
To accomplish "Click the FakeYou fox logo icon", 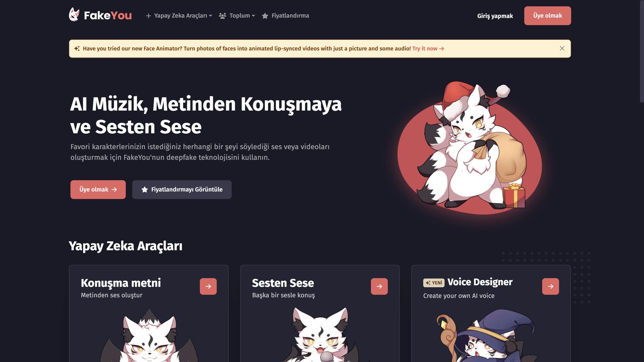I will coord(74,14).
